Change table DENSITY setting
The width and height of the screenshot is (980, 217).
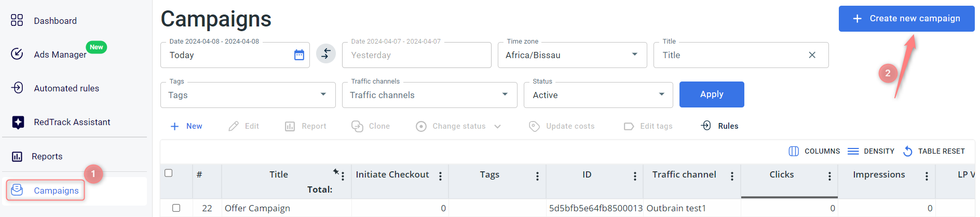coord(871,151)
